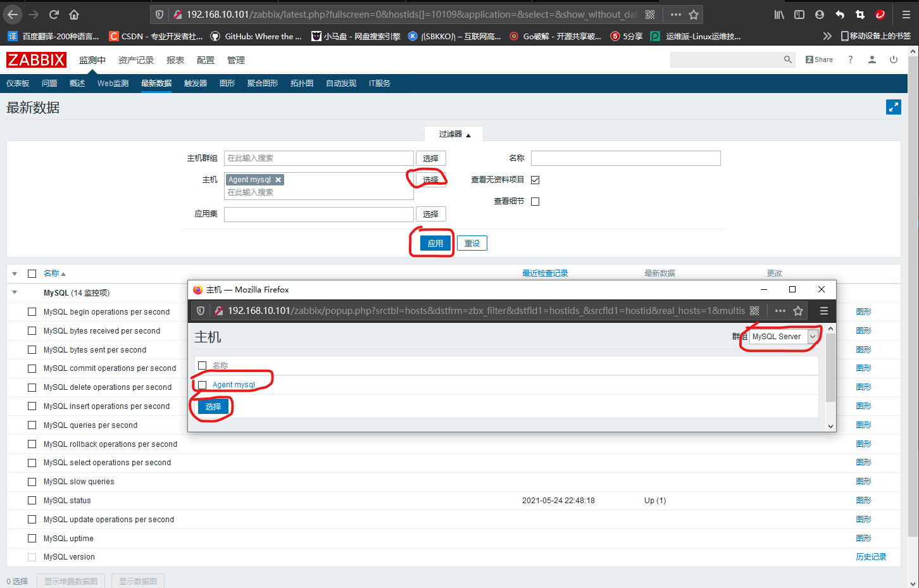
Task: Open the browser home page icon
Action: tap(74, 14)
